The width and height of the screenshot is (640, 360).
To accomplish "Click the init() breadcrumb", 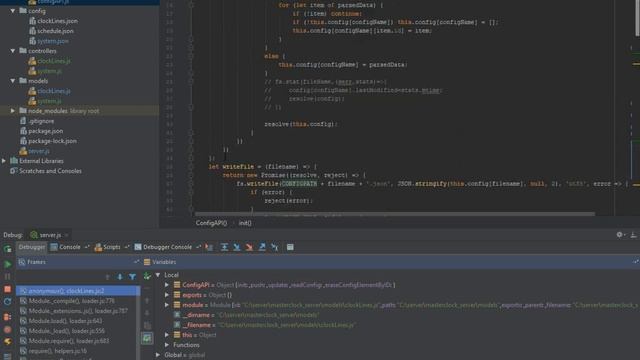I will pos(245,223).
